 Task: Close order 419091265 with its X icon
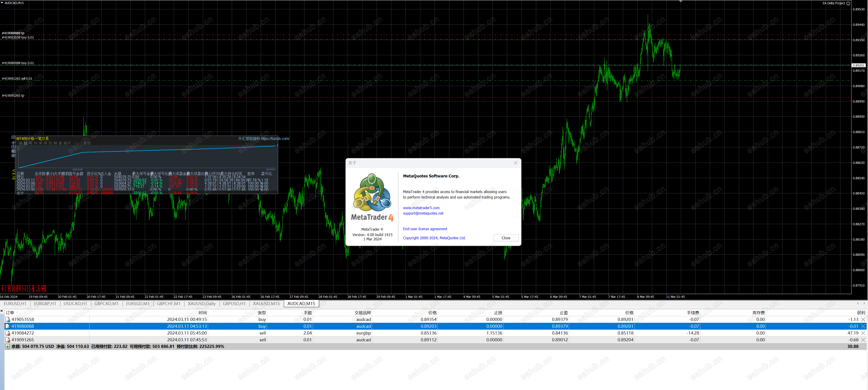[863, 340]
